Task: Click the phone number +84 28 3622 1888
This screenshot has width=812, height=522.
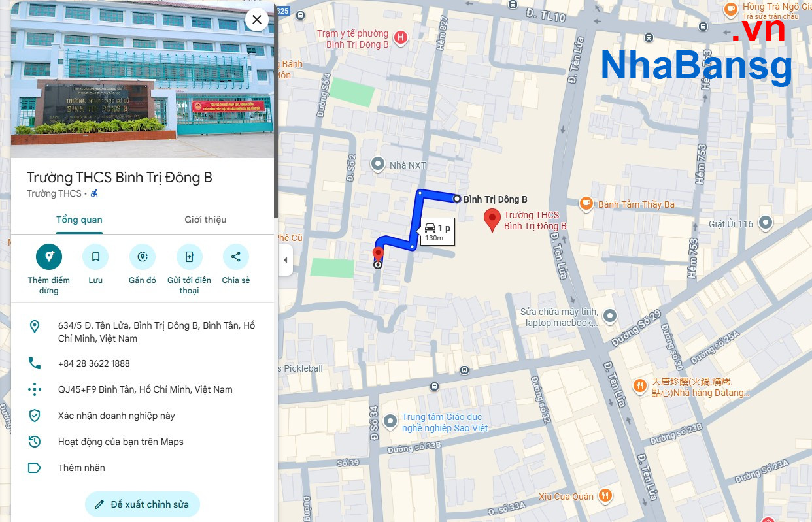Action: point(94,363)
